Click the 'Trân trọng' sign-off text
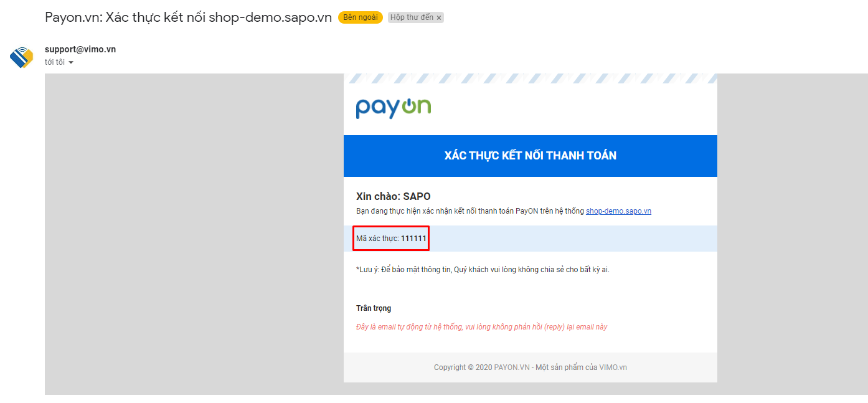Screen dimensions: 868x403 (374, 308)
